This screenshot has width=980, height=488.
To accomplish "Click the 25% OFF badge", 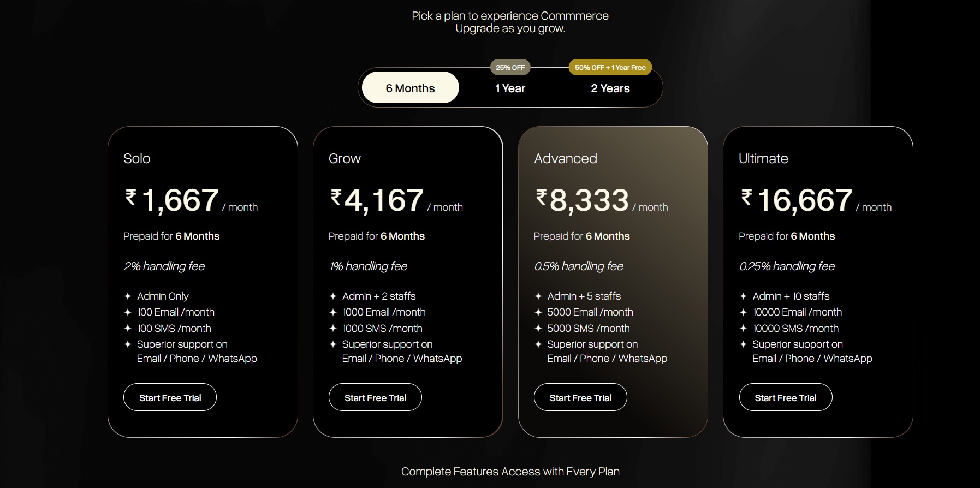I will pyautogui.click(x=510, y=67).
